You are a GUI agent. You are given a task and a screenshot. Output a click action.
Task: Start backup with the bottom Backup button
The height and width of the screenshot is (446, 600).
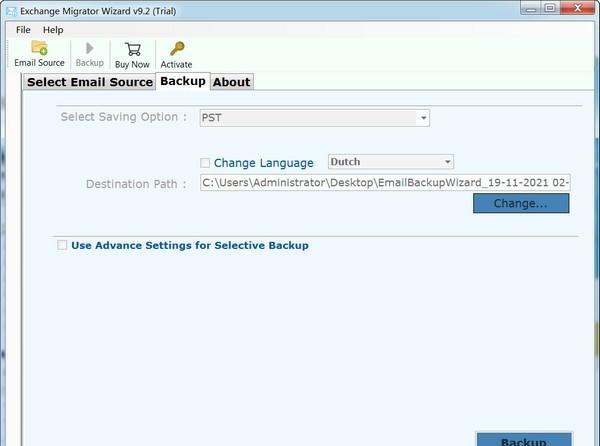pyautogui.click(x=524, y=440)
